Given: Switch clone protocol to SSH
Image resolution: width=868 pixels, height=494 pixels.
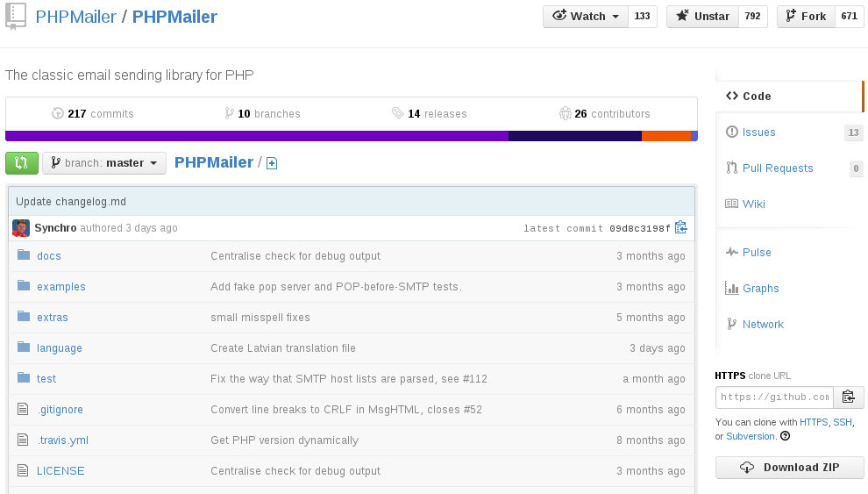Looking at the screenshot, I should pos(843,422).
